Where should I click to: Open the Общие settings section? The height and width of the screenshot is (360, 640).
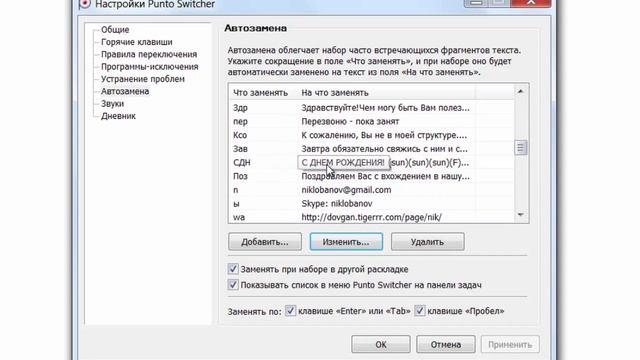pyautogui.click(x=115, y=30)
